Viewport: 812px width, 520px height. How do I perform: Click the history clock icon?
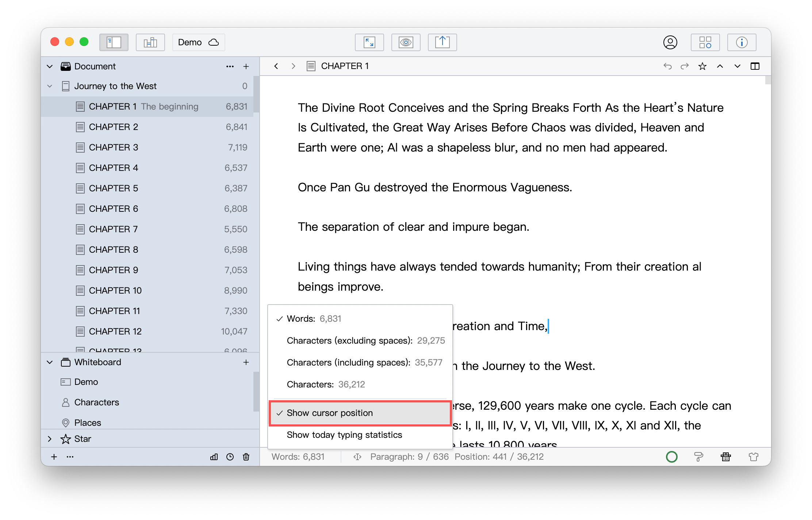pos(230,457)
